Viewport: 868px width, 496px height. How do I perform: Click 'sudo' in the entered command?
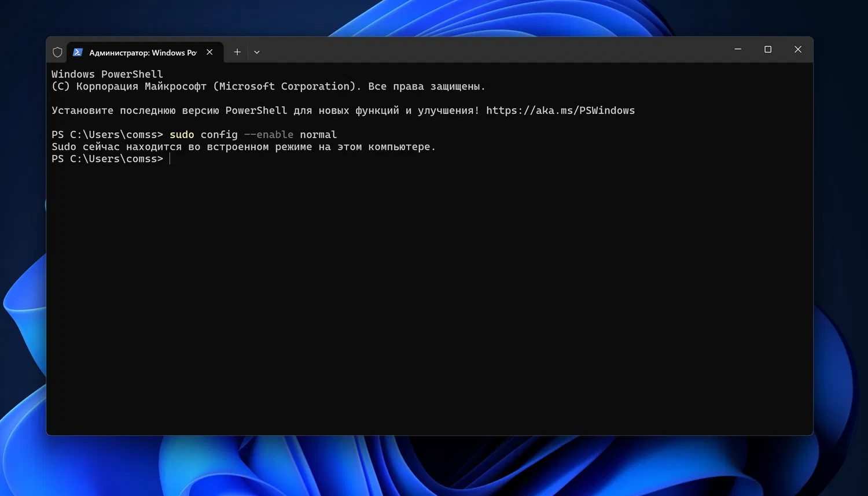pos(182,135)
